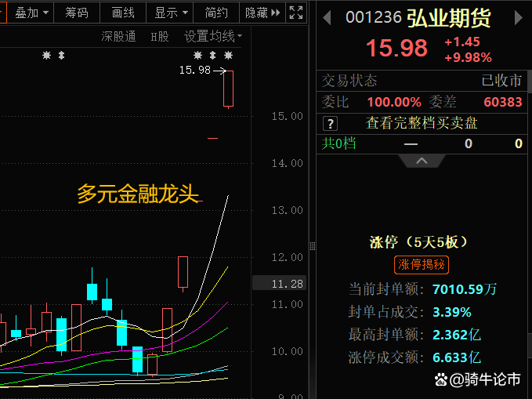The height and width of the screenshot is (399, 532).
Task: Collapse the order book with the up chevron
Action: pos(422,161)
